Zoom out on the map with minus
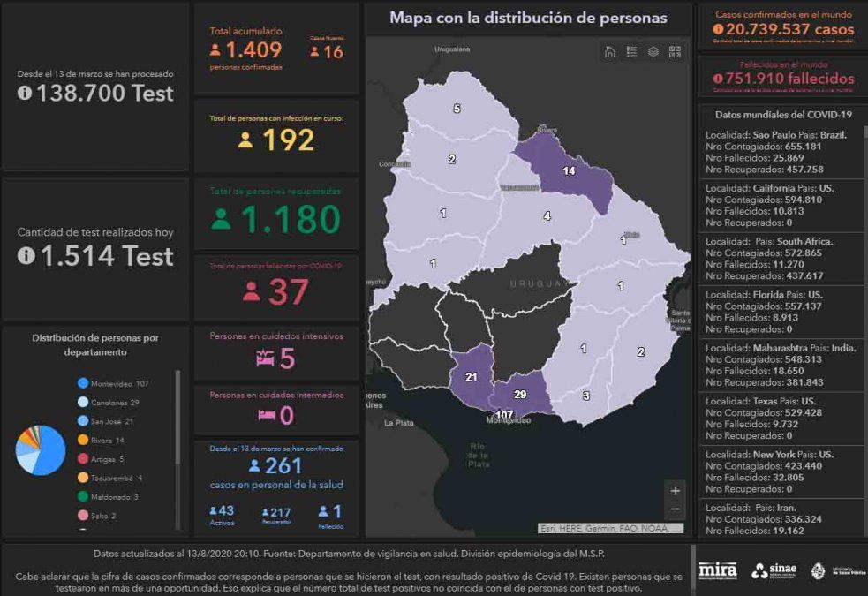 [676, 509]
